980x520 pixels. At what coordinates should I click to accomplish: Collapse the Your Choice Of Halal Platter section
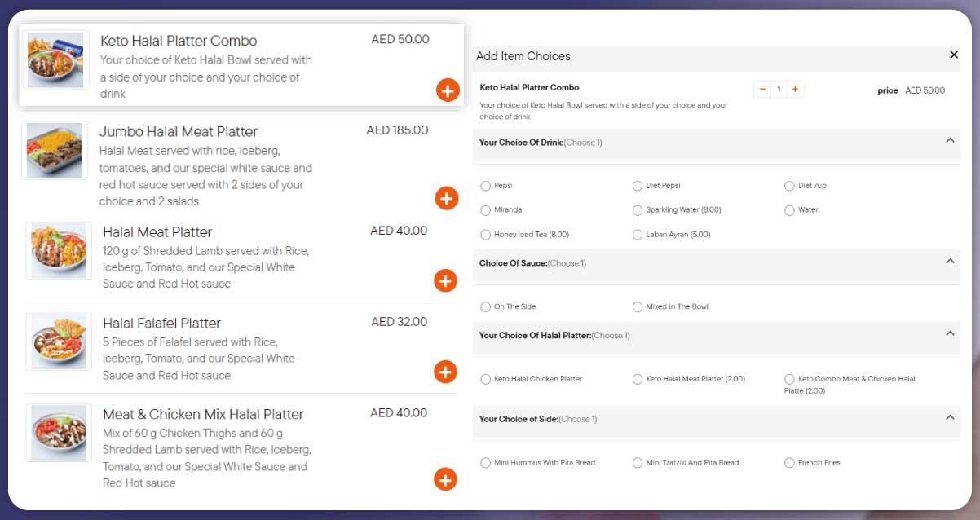point(949,335)
